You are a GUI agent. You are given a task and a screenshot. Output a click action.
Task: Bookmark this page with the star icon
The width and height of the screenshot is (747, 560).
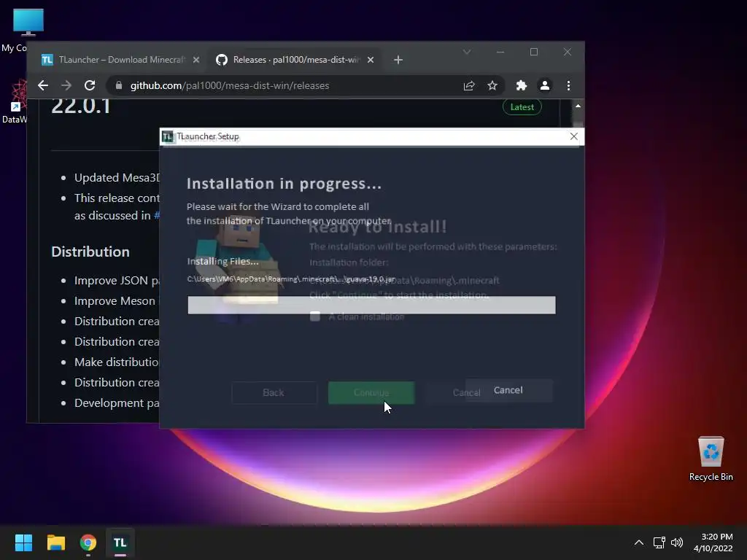pyautogui.click(x=492, y=85)
